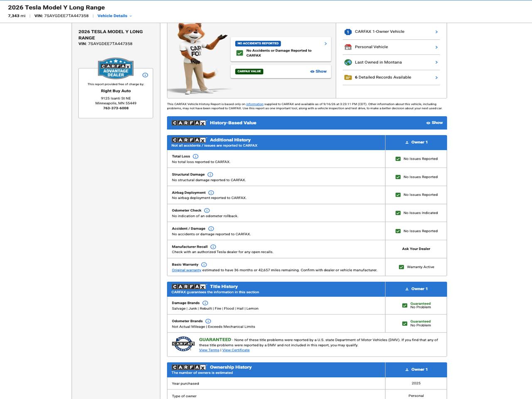Click the CARFAX Advantage Dealer badge
The image size is (532, 399).
click(116, 68)
